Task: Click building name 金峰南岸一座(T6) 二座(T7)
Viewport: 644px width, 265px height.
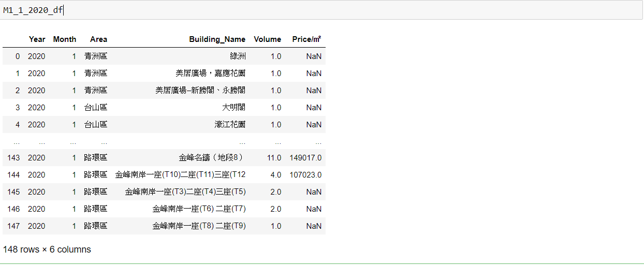Action: 199,209
